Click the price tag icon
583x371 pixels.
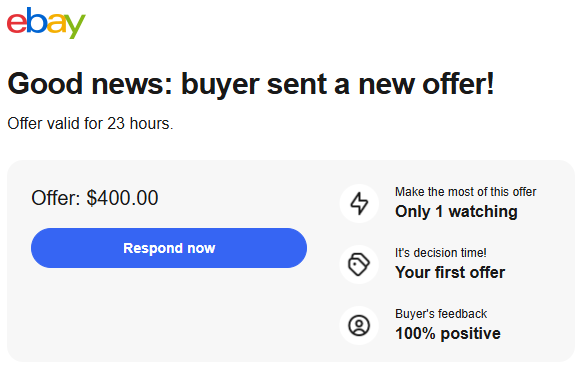359,265
